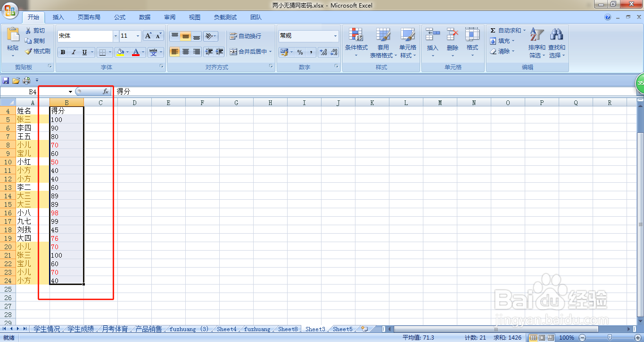
Task: Open the Office Button menu
Action: 10,10
